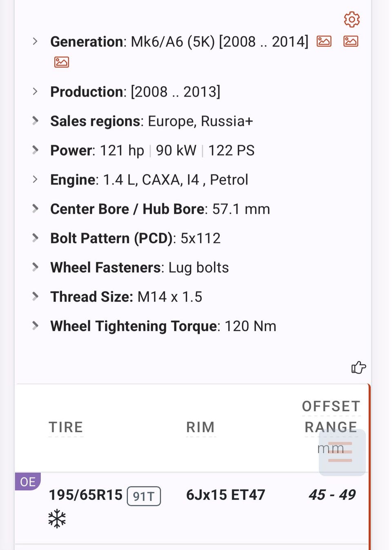Open the image icon below the Generation label

pos(62,62)
